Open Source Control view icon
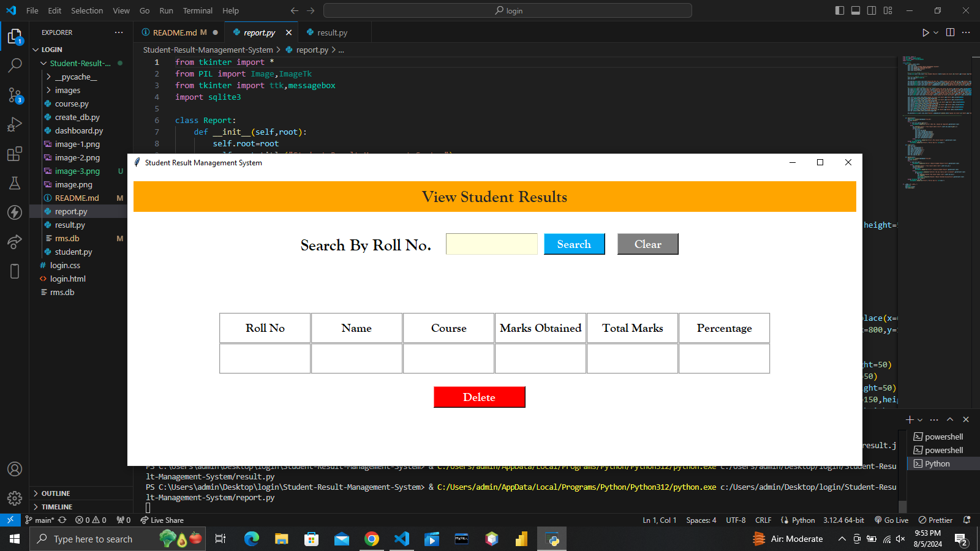The height and width of the screenshot is (551, 980). (15, 95)
